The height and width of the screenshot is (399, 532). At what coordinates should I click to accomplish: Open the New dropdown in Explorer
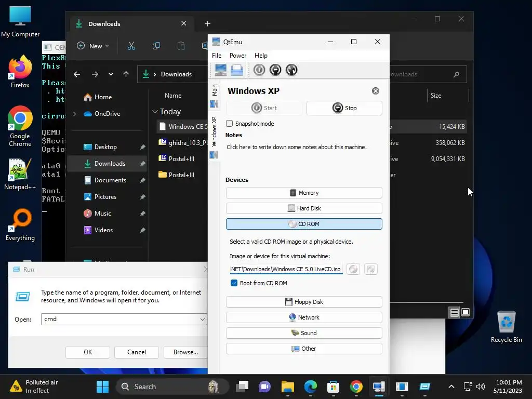click(94, 46)
